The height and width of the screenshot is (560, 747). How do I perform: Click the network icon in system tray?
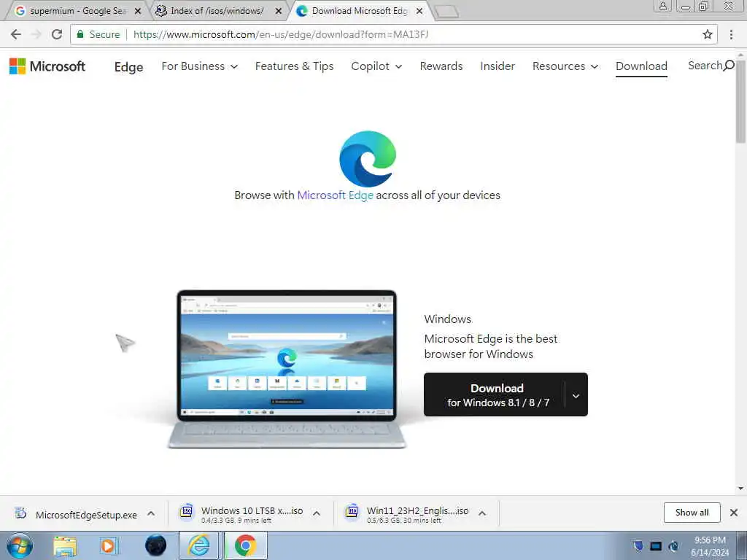pos(656,546)
